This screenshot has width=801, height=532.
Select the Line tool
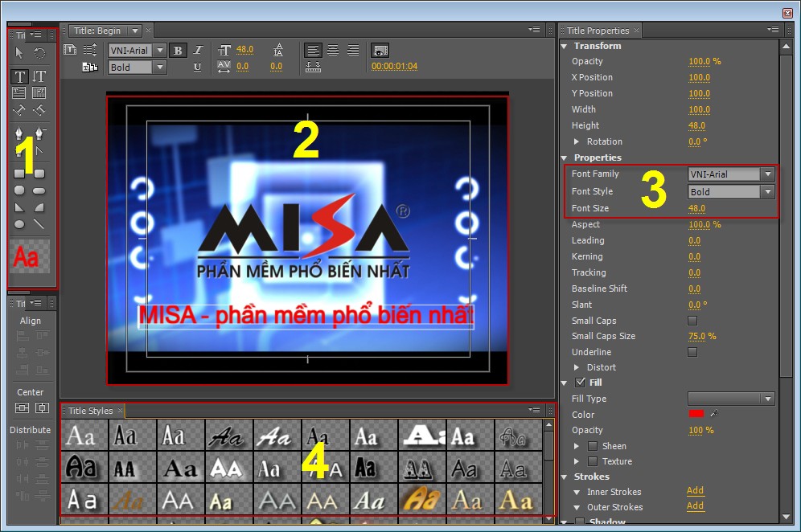(x=39, y=224)
